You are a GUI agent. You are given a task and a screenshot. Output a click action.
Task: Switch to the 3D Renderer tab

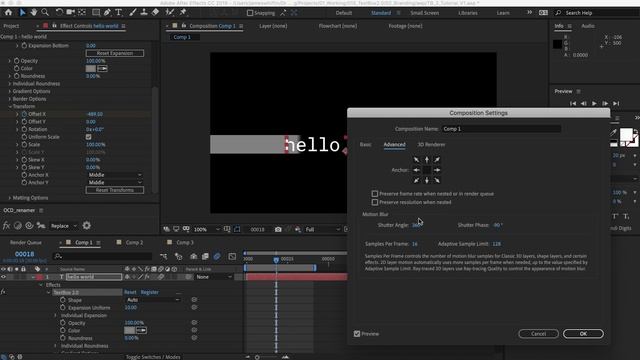(431, 144)
